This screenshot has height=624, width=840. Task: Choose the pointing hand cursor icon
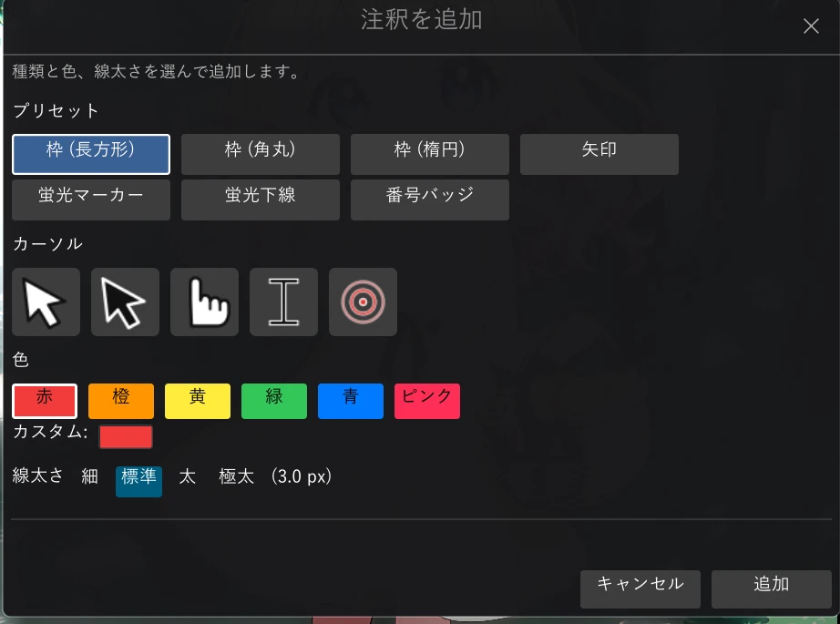click(205, 302)
